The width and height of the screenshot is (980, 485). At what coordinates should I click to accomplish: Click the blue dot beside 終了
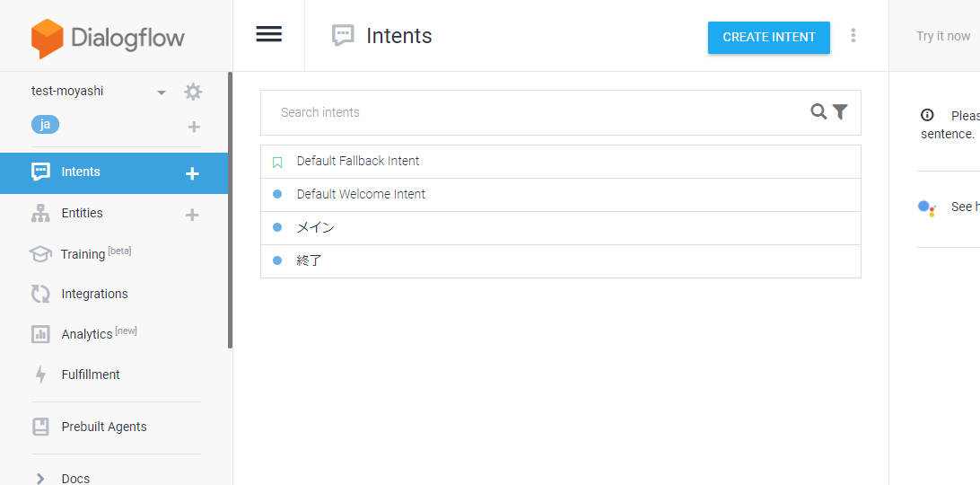click(277, 260)
